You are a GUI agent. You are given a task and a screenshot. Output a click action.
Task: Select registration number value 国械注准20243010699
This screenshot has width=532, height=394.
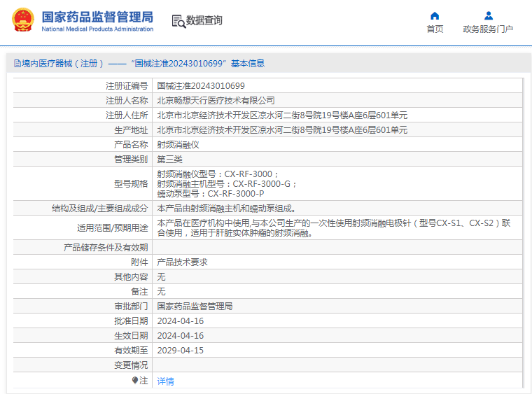201,86
